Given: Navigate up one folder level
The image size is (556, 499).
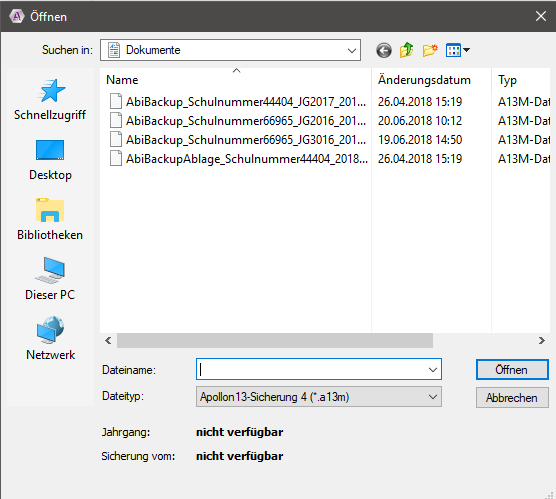Looking at the screenshot, I should [407, 50].
